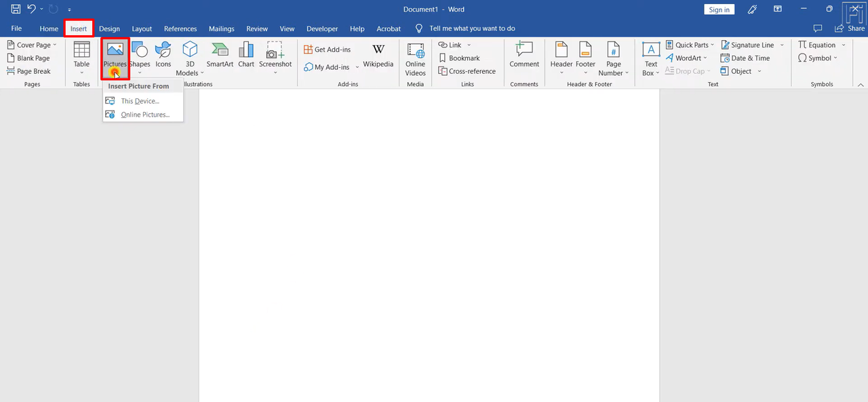Insert a Blank Page

point(28,58)
